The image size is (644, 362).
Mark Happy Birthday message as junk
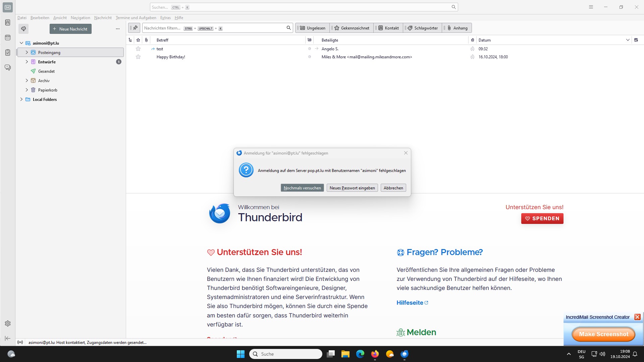point(473,57)
